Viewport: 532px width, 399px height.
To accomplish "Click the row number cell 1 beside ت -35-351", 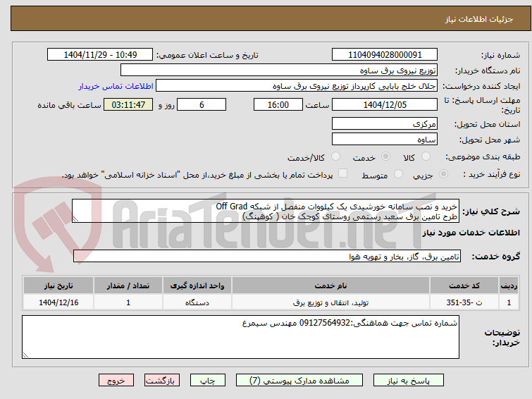I will coord(509,302).
